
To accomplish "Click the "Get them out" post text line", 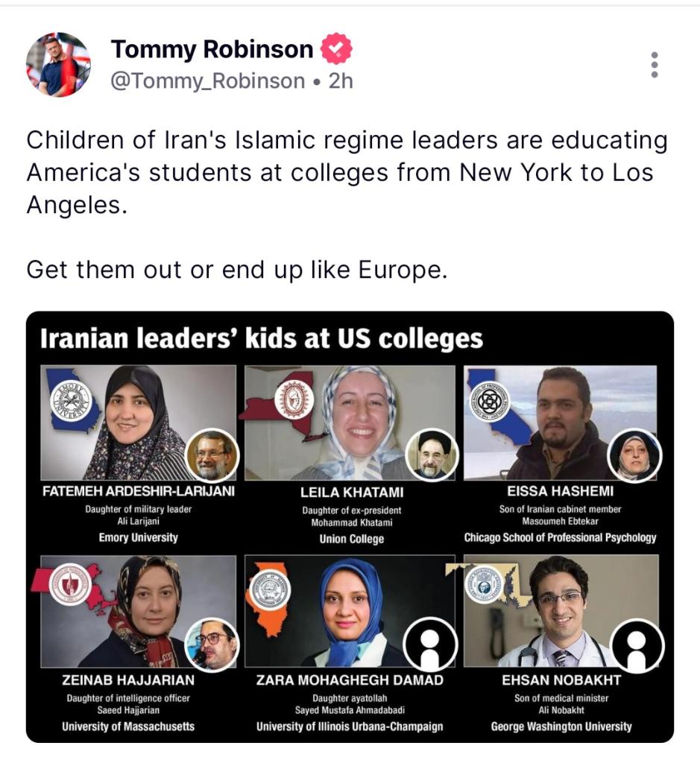I will (237, 269).
